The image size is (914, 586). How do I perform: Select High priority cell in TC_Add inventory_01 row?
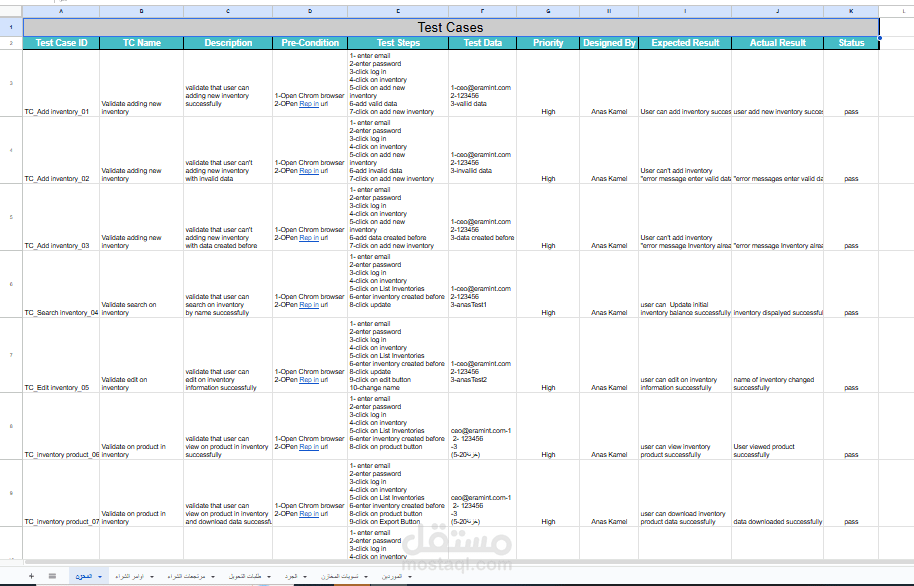pos(548,83)
